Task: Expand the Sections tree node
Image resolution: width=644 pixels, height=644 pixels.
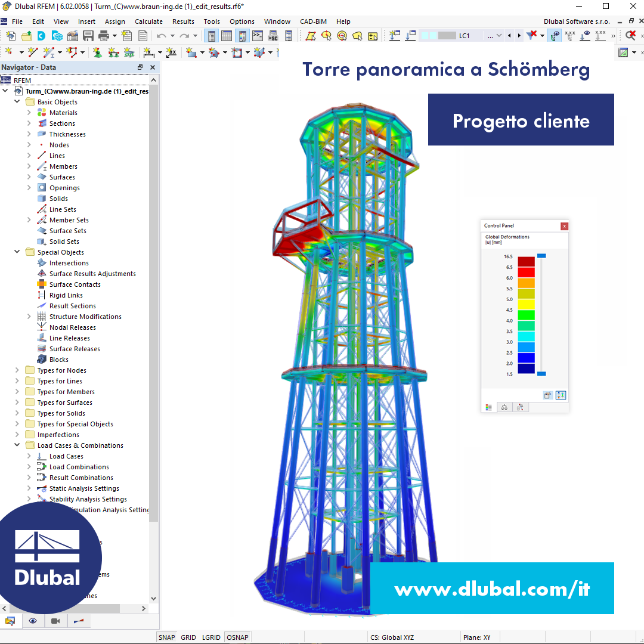Action: (29, 123)
